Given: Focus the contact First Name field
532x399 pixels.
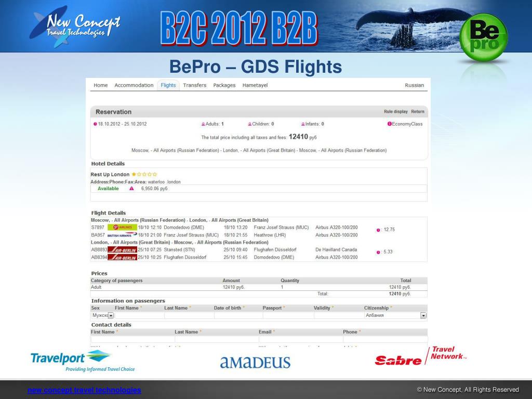Looking at the screenshot, I should click(132, 339).
